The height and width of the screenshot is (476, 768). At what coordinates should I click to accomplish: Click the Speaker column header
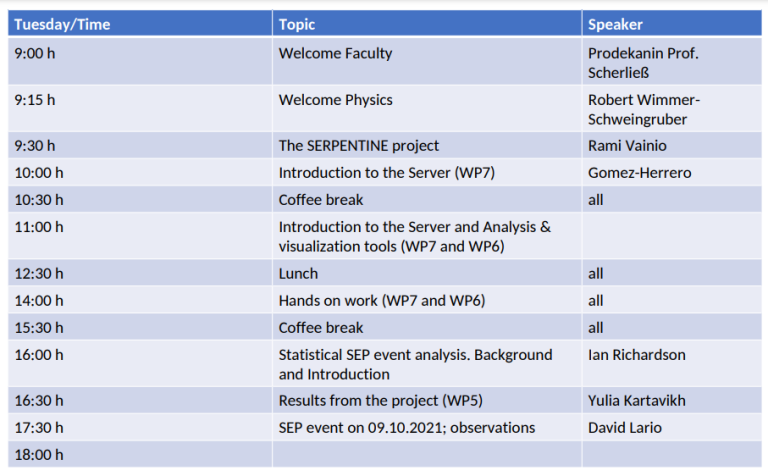pos(672,24)
